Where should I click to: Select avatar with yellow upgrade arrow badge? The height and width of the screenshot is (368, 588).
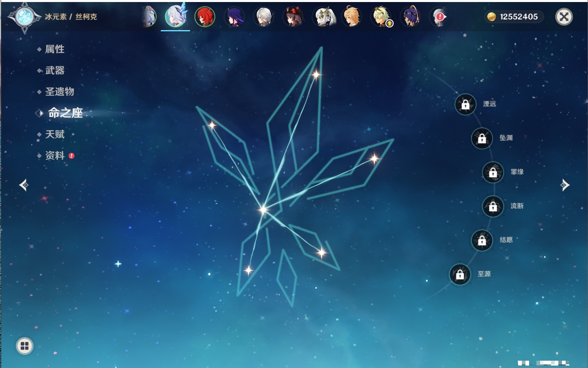[382, 17]
